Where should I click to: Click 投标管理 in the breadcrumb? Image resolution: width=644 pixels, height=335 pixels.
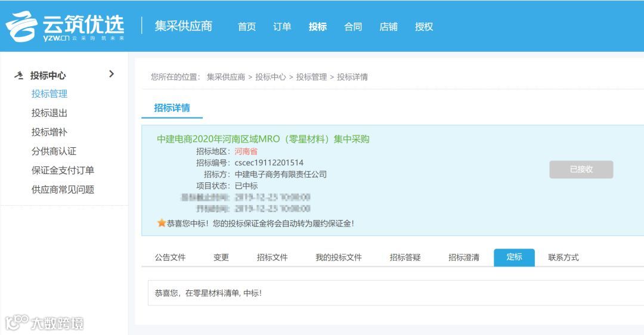point(311,77)
